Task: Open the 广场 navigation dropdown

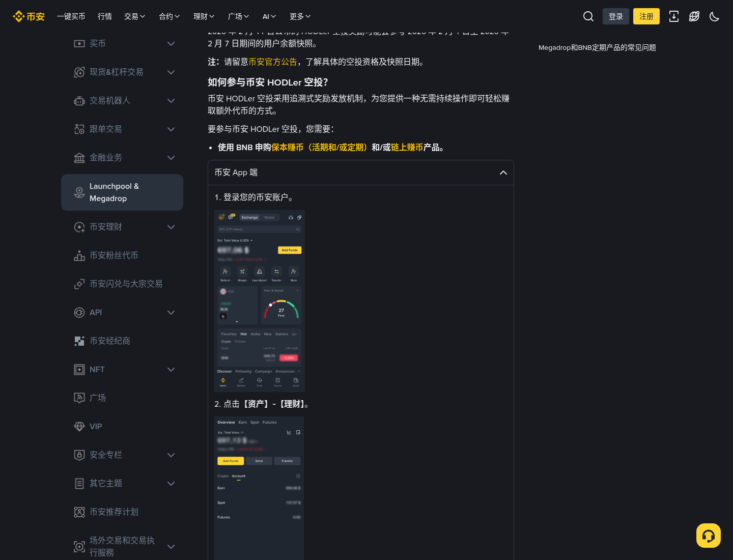Action: (239, 16)
